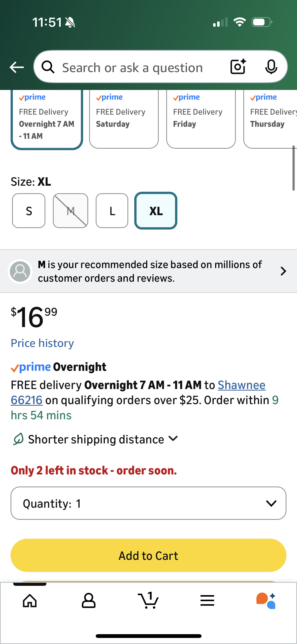Select size S option
297x644 pixels.
pyautogui.click(x=29, y=211)
